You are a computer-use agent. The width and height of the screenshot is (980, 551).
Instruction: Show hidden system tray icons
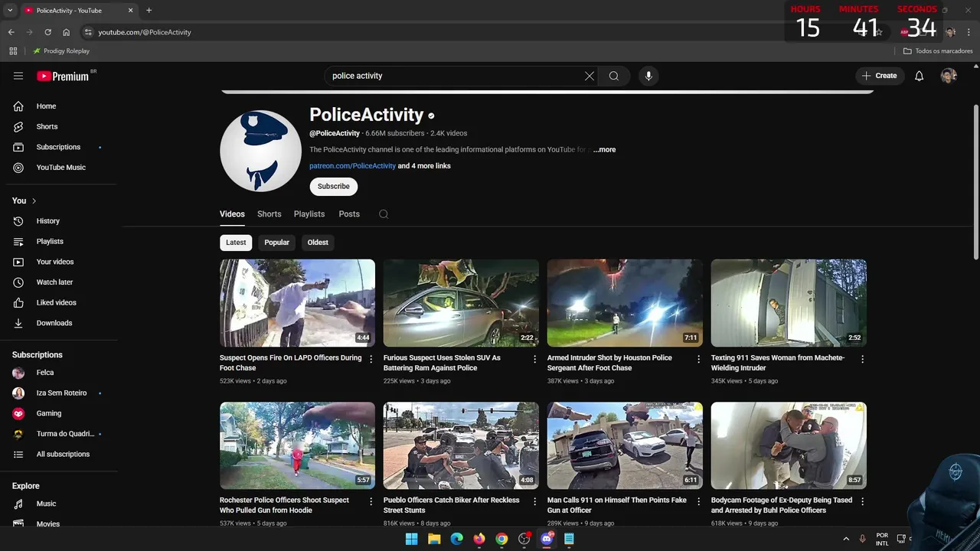tap(846, 539)
